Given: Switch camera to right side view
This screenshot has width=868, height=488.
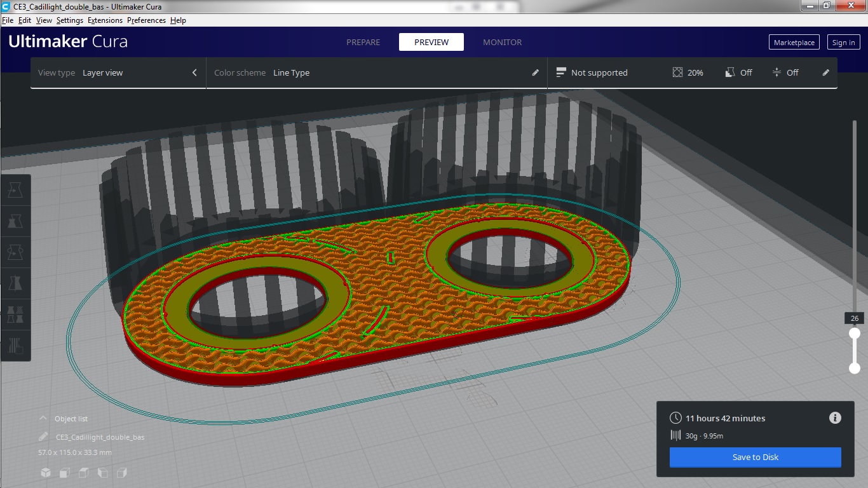Looking at the screenshot, I should [122, 473].
